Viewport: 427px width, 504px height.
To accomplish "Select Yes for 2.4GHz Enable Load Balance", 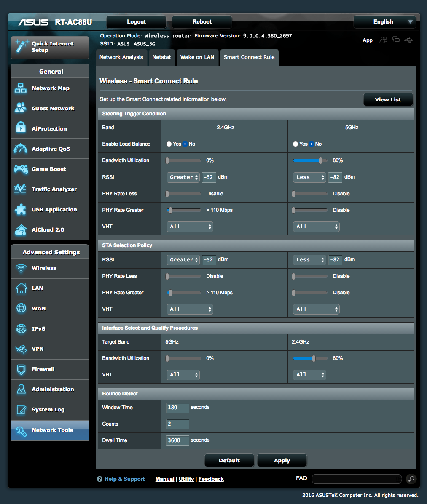I will (x=169, y=144).
